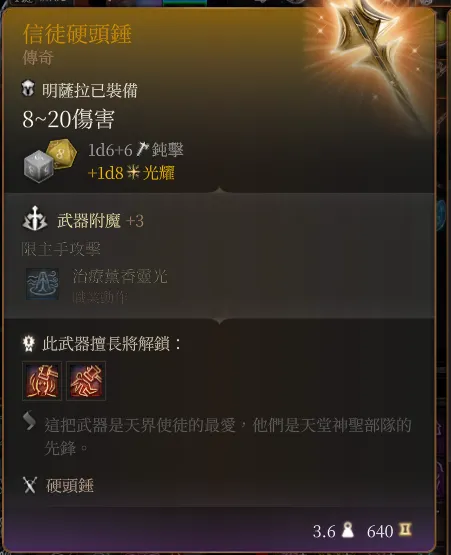Click the 8~20傷害 damage text
Viewport: 451px width, 555px height.
click(x=69, y=119)
